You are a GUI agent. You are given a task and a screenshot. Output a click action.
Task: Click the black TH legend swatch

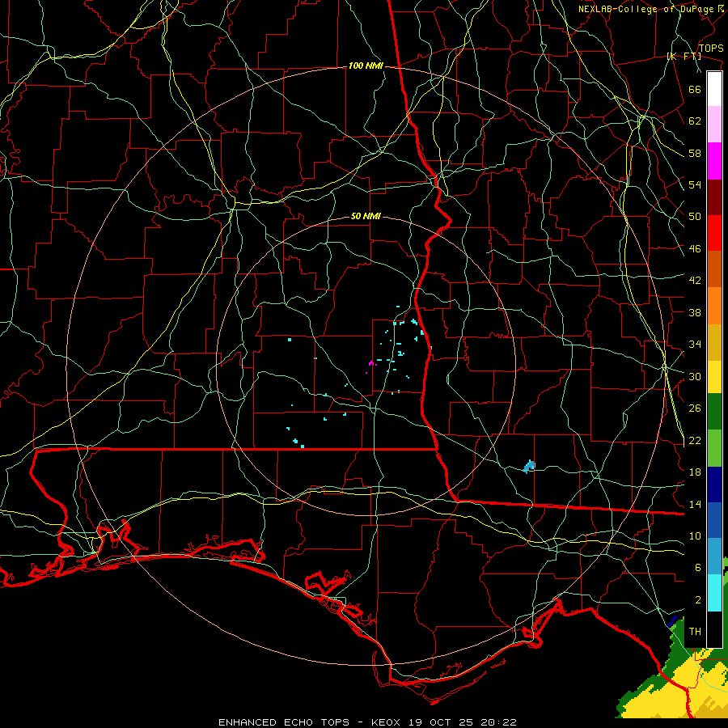[714, 629]
